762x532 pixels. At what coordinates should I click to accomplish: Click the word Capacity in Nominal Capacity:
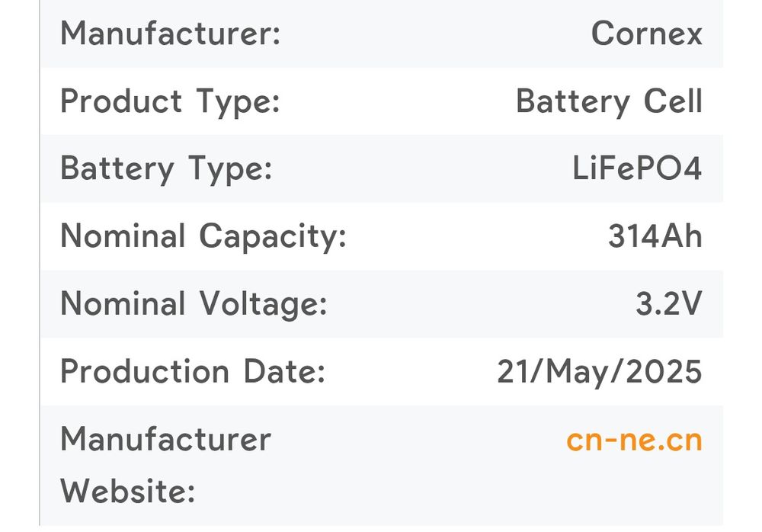[x=274, y=238]
